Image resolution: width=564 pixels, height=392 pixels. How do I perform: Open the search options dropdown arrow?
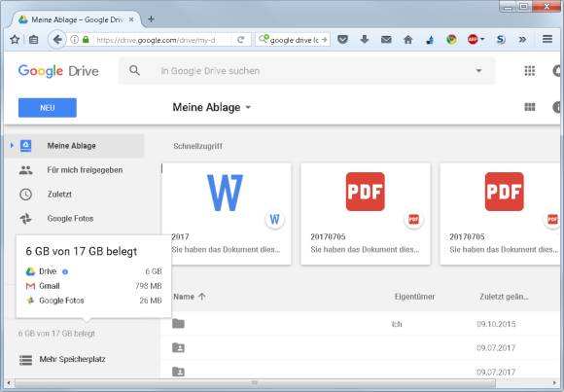(x=478, y=71)
